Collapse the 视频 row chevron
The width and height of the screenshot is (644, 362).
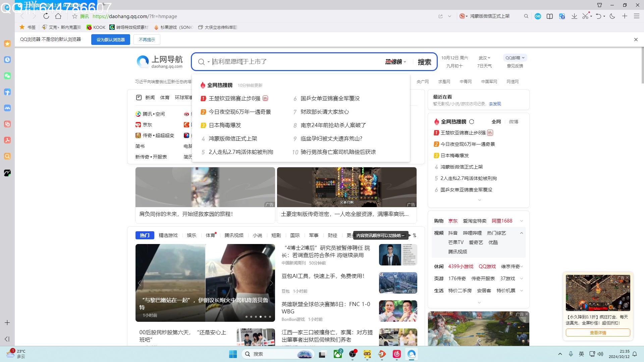[x=522, y=233]
